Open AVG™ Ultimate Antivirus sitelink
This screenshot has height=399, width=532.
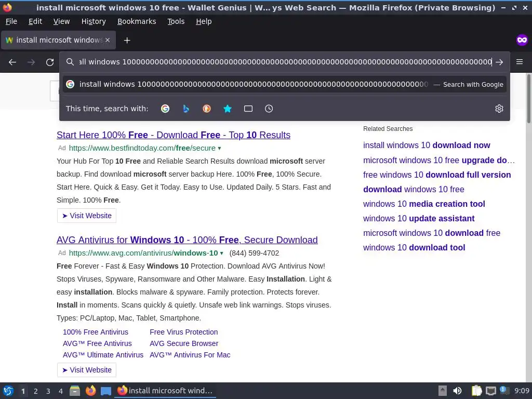point(103,355)
